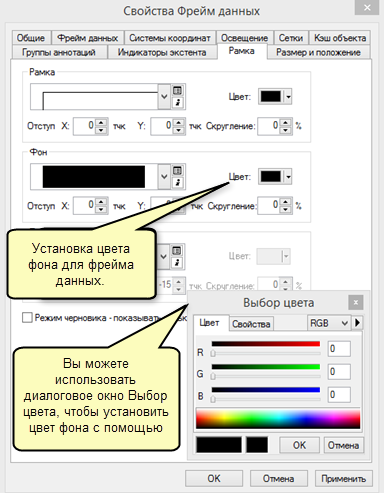This screenshot has height=493, width=384.
Task: Close the Выбор цвета dialog
Action: (356, 302)
